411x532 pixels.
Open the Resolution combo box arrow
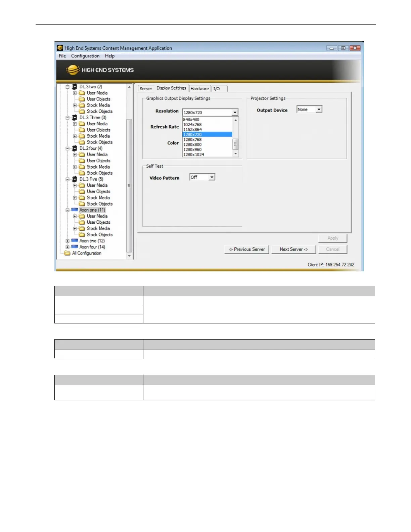pyautogui.click(x=235, y=113)
